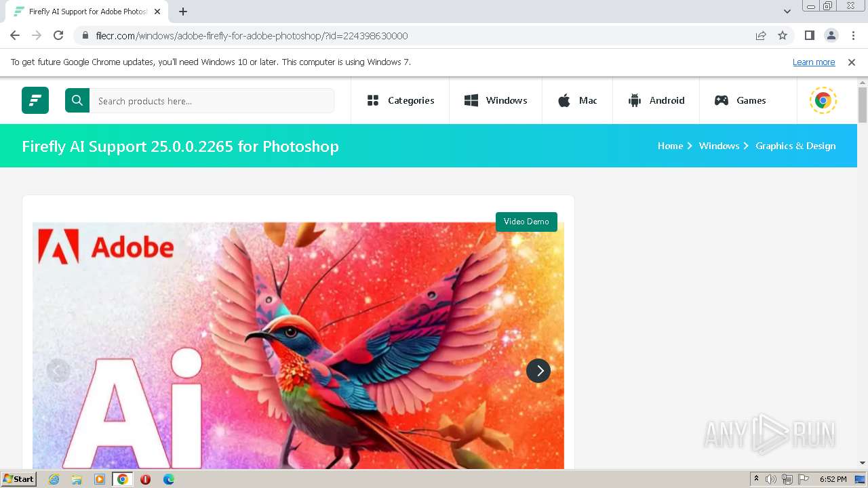Click the Chrome taskbar icon
Image resolution: width=868 pixels, height=488 pixels.
click(x=123, y=479)
